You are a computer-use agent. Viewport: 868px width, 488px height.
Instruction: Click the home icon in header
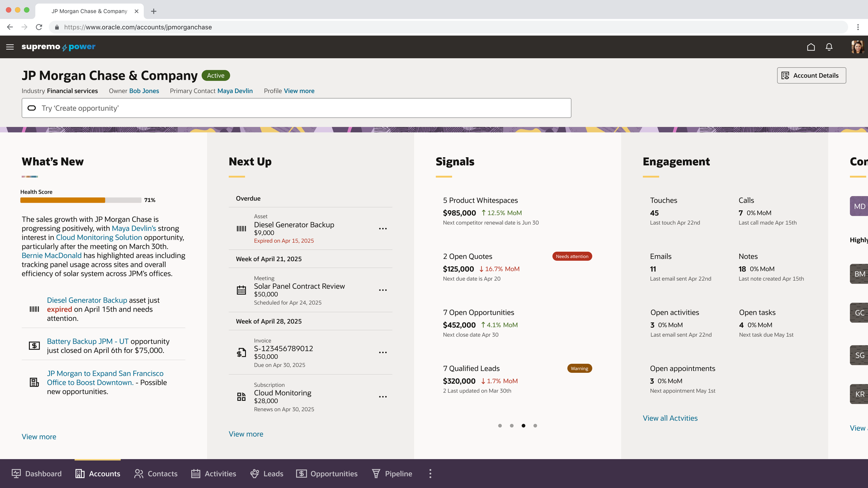click(811, 47)
